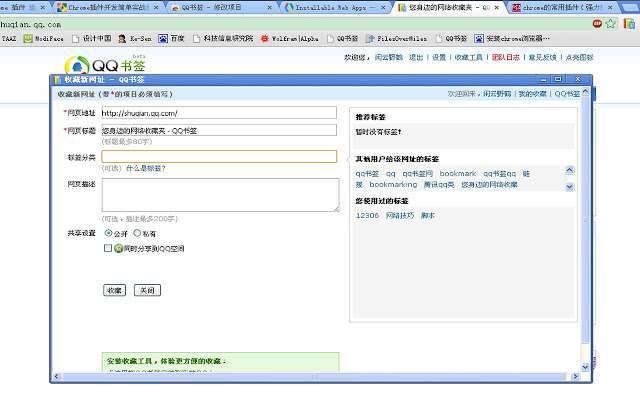
Task: Click the popup vertical scrollbar track
Action: (585, 351)
